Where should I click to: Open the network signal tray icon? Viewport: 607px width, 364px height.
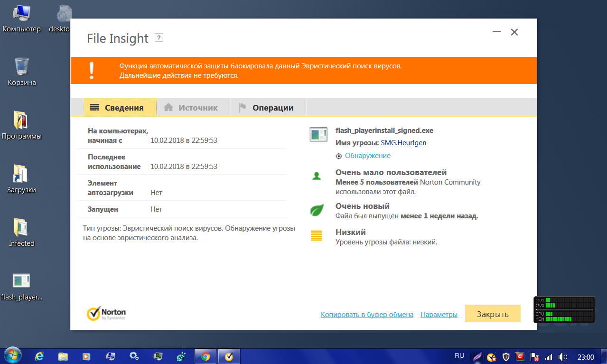(549, 356)
